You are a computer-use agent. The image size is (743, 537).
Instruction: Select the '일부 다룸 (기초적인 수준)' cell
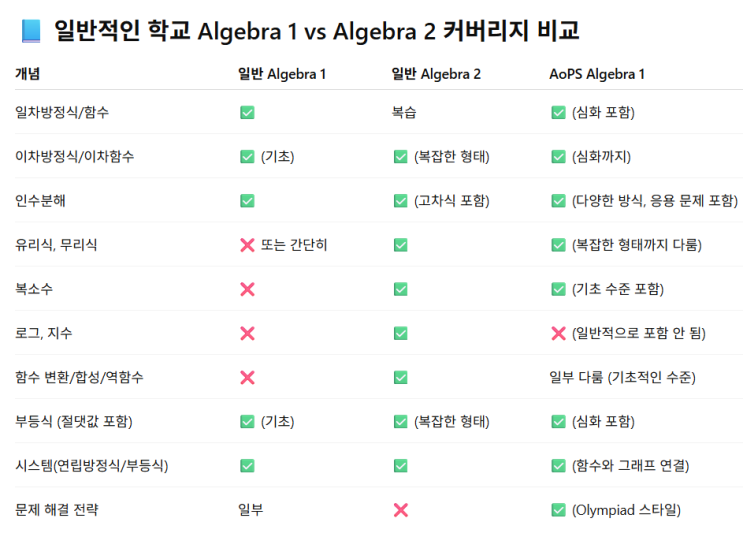(623, 378)
